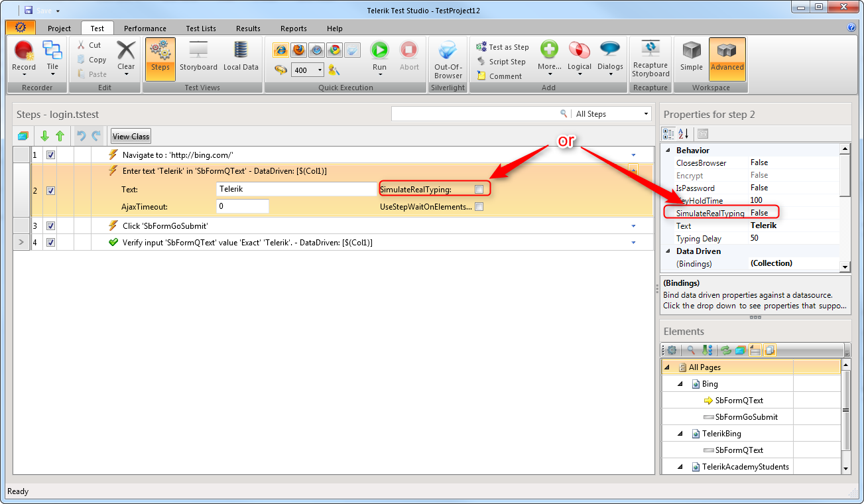This screenshot has width=864, height=504.
Task: Click the Save icon in title bar
Action: point(29,10)
